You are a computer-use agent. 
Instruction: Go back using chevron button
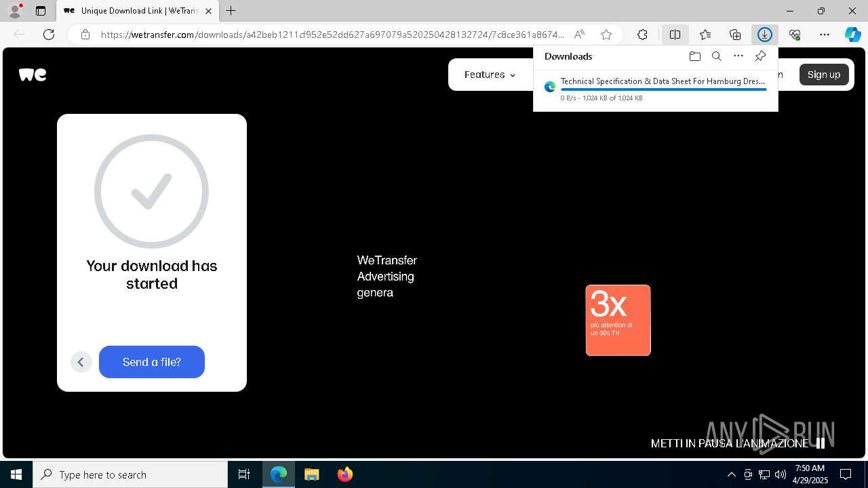click(x=81, y=362)
